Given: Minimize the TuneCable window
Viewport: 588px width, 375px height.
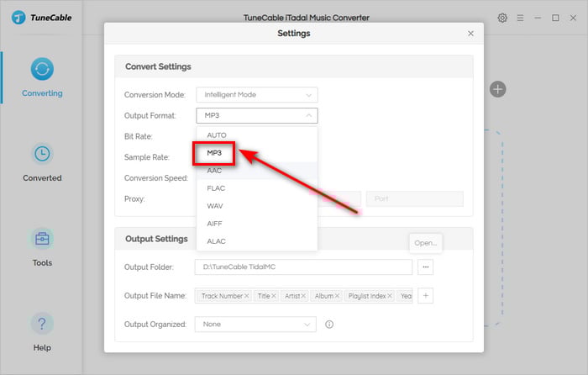Looking at the screenshot, I should (538, 18).
